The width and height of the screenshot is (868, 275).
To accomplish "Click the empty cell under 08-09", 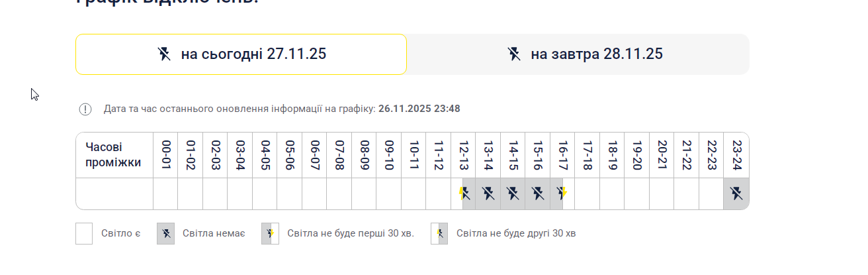I will (x=364, y=193).
